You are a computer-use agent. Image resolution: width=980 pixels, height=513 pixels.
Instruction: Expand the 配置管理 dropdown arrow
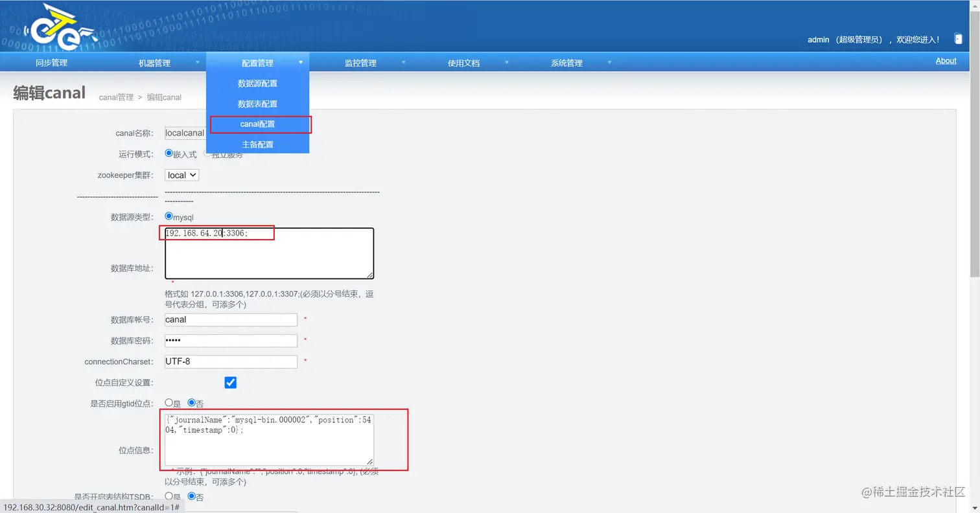301,63
